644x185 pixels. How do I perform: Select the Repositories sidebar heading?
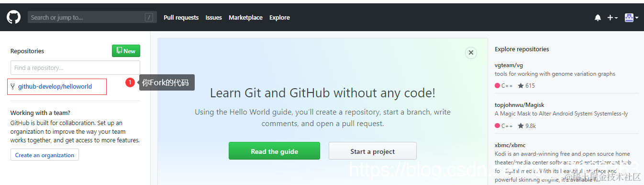tap(27, 51)
